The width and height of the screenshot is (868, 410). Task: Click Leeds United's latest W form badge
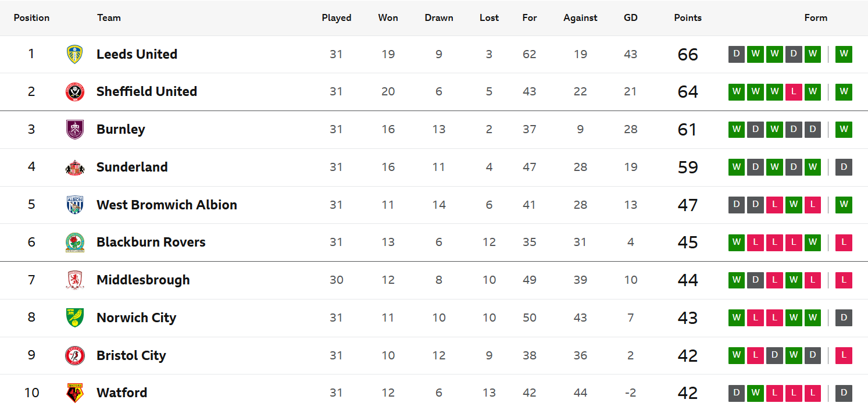tap(844, 54)
